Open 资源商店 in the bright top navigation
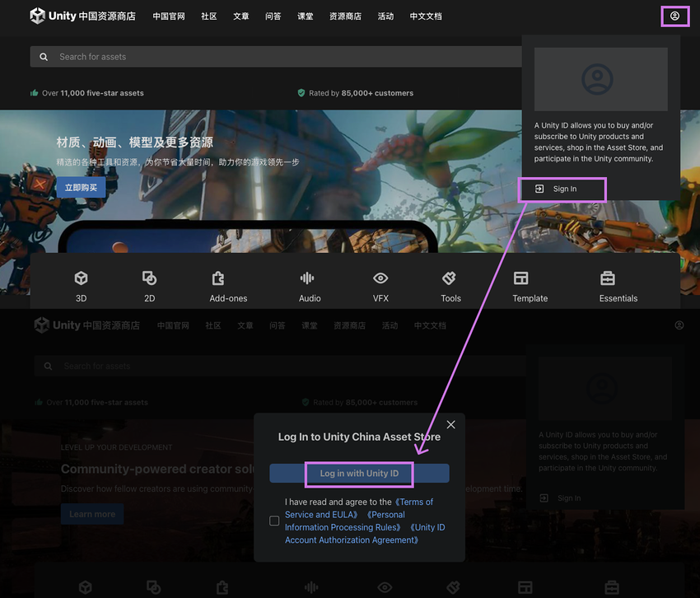This screenshot has width=700, height=598. pyautogui.click(x=346, y=16)
